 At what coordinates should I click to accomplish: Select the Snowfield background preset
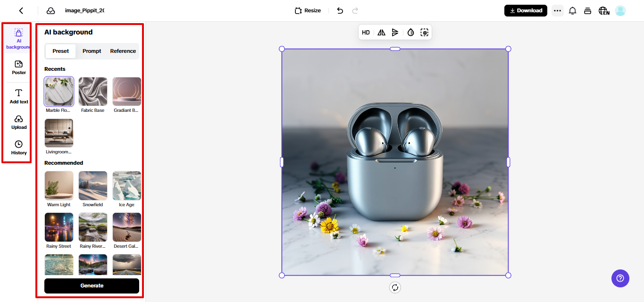tap(92, 185)
